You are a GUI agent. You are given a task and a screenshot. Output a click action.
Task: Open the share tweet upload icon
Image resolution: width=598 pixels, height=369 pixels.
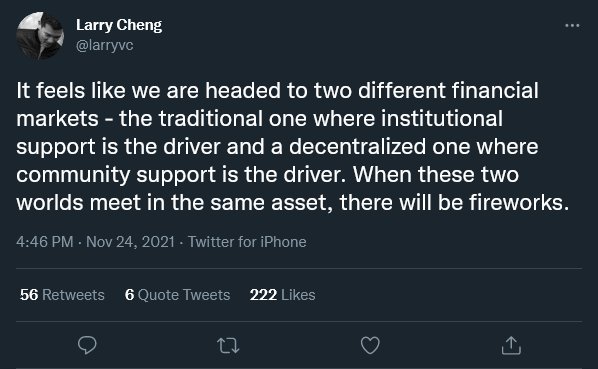point(511,345)
